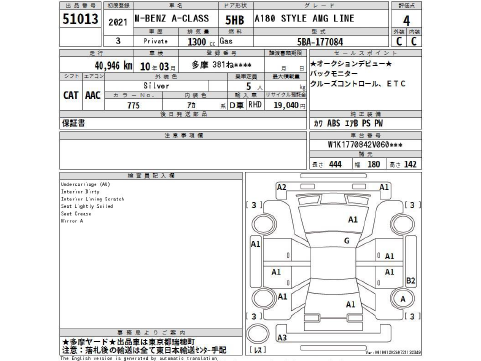
Task: Select the registration year 2021
Action: pos(118,22)
